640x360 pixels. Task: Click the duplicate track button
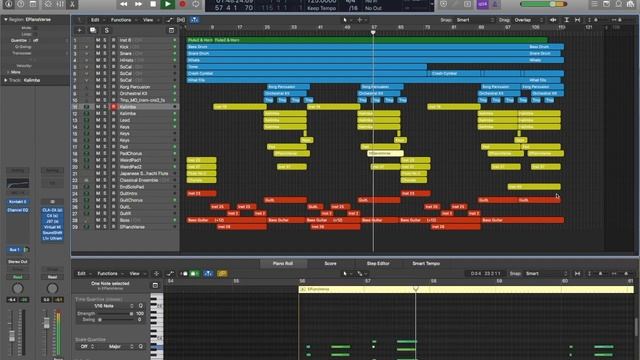pos(93,30)
